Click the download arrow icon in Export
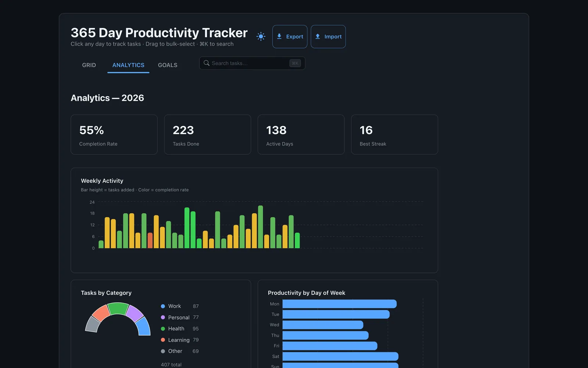 click(x=279, y=36)
